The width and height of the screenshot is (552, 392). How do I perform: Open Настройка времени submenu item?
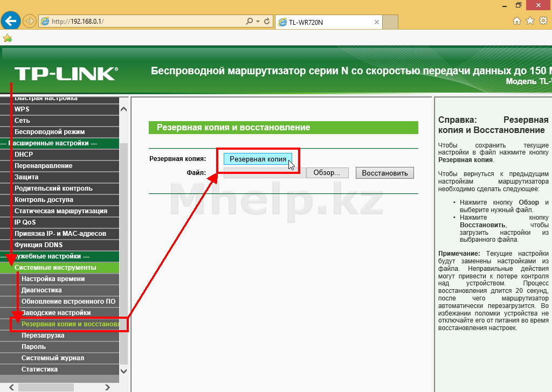59,279
